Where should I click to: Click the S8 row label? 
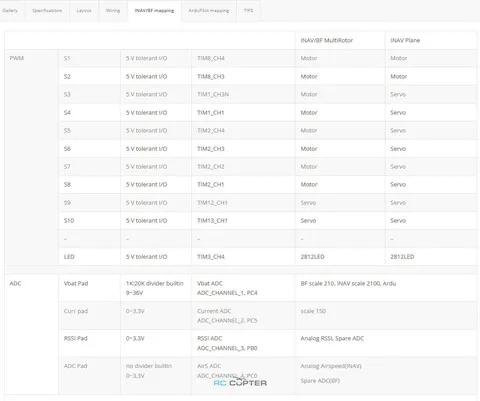67,185
